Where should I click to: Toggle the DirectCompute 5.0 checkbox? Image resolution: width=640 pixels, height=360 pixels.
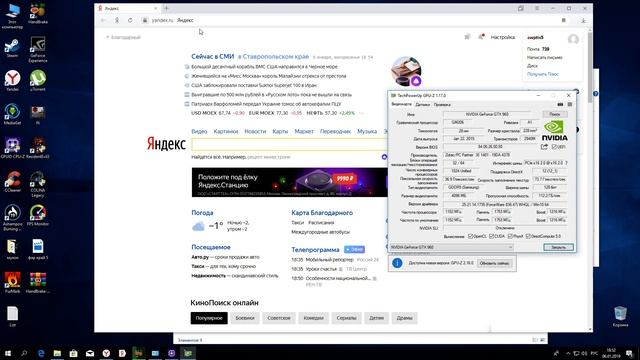click(528, 236)
